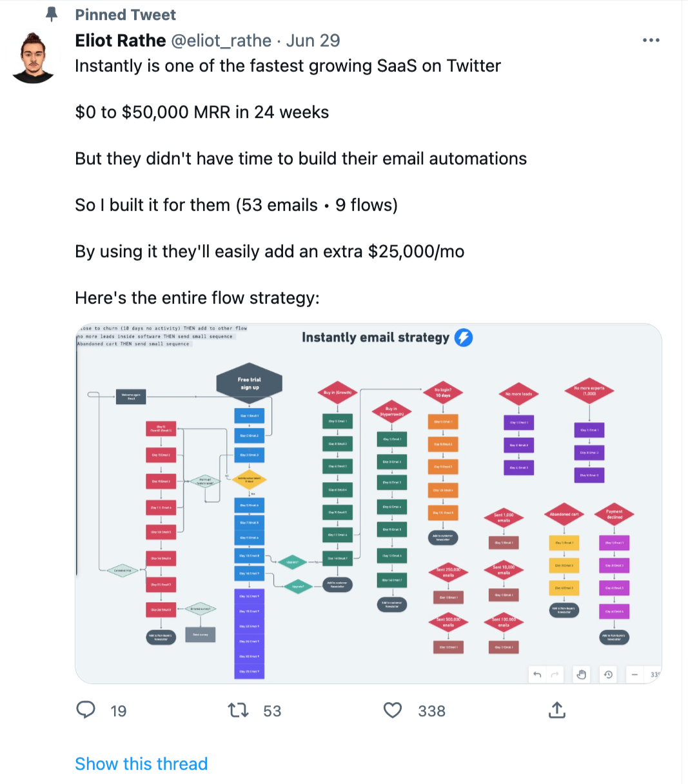Viewport: 688px width, 784px height.
Task: Select the hand pan tool
Action: click(x=581, y=675)
